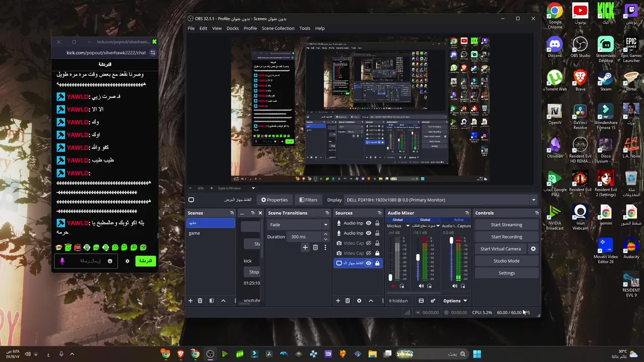
Task: Delete transition using Scene Transitions trash icon
Action: (x=315, y=247)
